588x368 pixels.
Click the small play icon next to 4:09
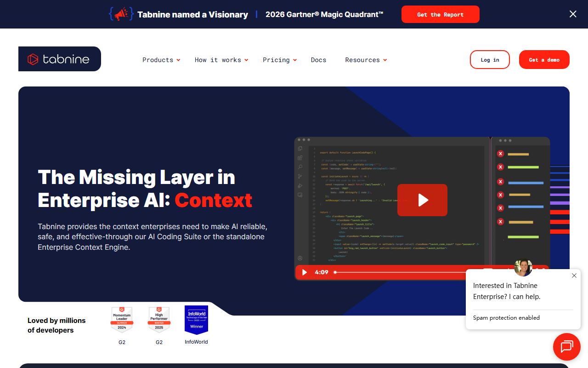click(x=304, y=272)
